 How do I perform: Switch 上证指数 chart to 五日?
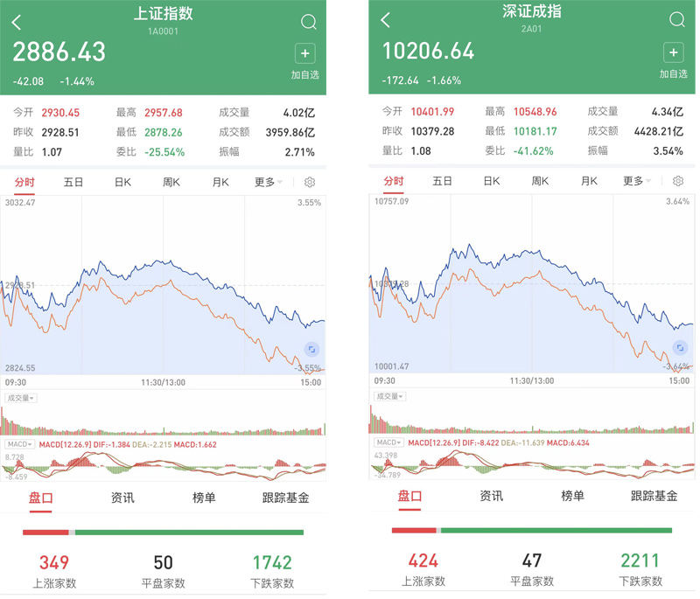coord(73,182)
